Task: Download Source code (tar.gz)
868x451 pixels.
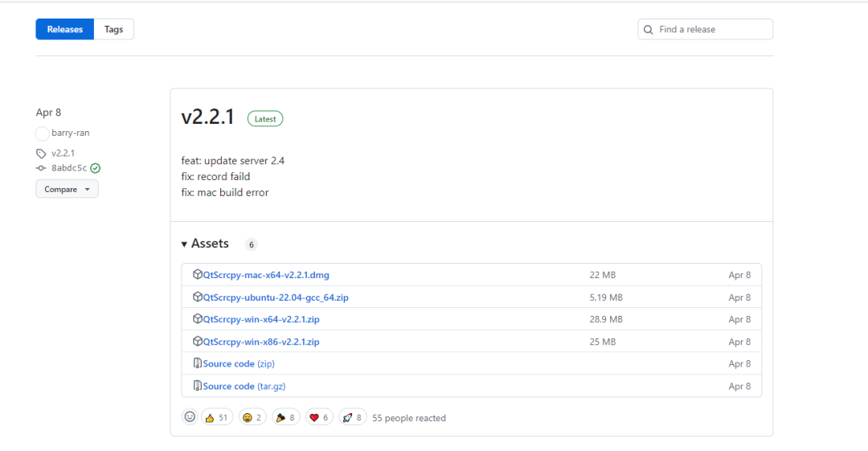Action: 244,386
